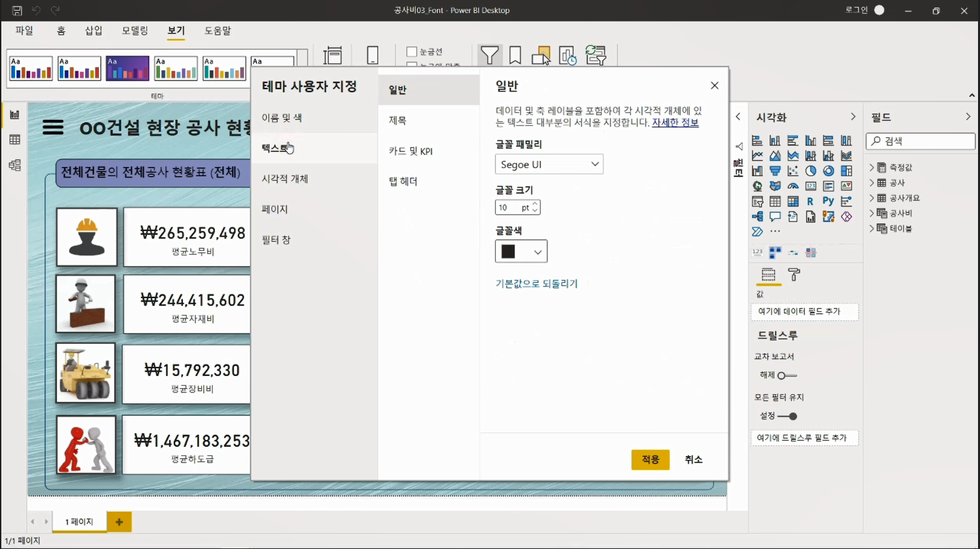This screenshot has width=980, height=549.
Task: Click 기본값으로 되돌리기 reset link
Action: (536, 284)
